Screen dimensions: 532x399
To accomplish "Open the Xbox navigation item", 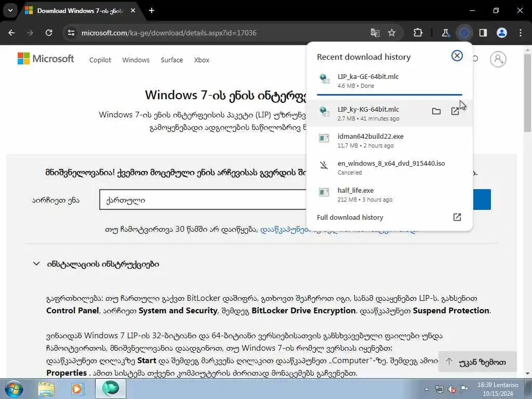I will [x=202, y=60].
